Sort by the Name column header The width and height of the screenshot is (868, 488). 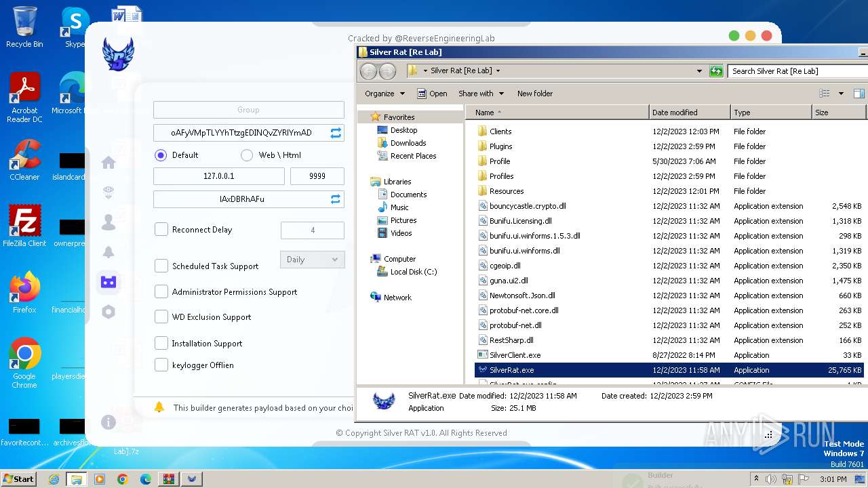tap(559, 113)
